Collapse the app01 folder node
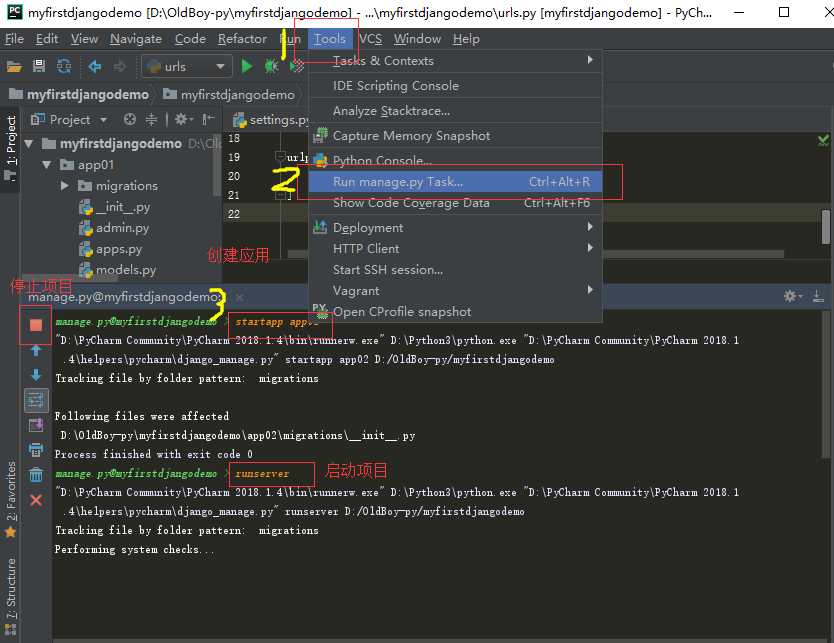The height and width of the screenshot is (643, 834). [x=47, y=165]
